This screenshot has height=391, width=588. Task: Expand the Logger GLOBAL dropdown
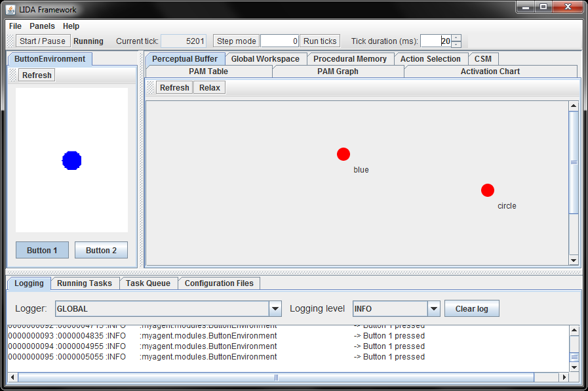[x=275, y=309]
